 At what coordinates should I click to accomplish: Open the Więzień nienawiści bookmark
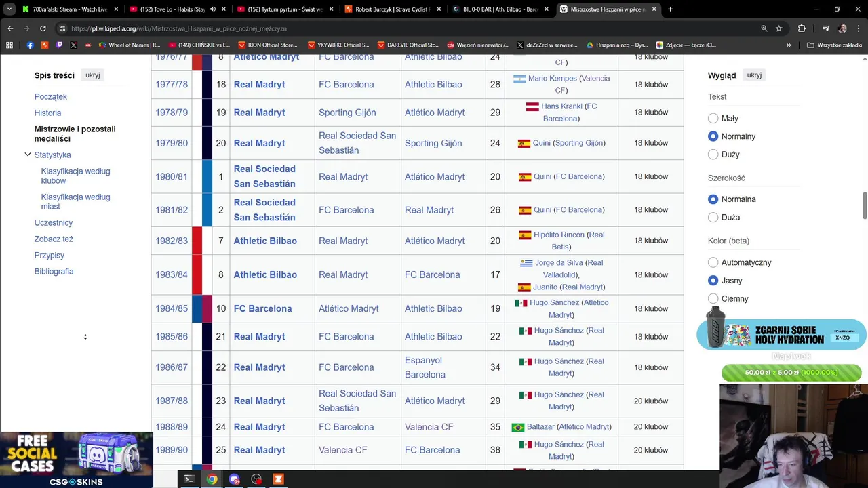pos(478,45)
